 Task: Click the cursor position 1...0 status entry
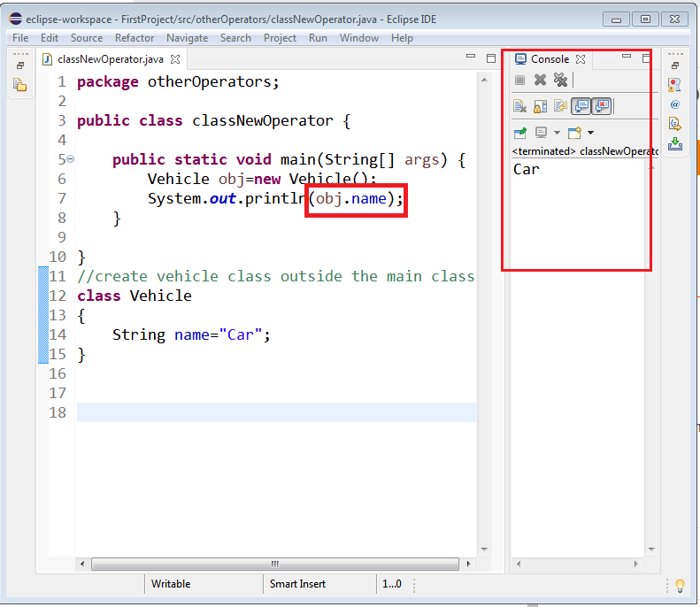click(392, 584)
